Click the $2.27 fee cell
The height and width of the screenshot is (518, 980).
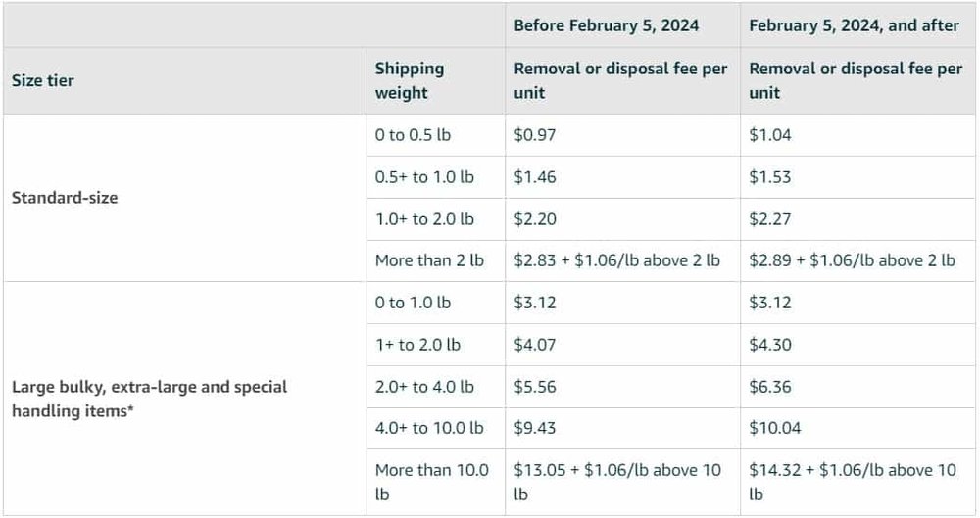pyautogui.click(x=770, y=219)
